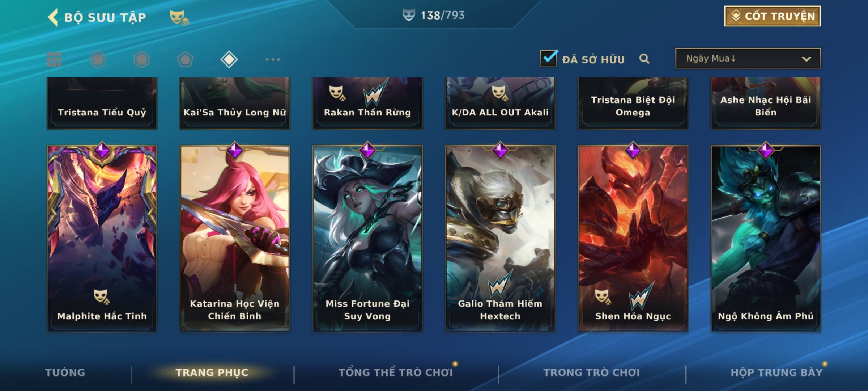Viewport: 868px width, 391px height.
Task: Open the Hộp Trưng Bày tab
Action: 776,373
